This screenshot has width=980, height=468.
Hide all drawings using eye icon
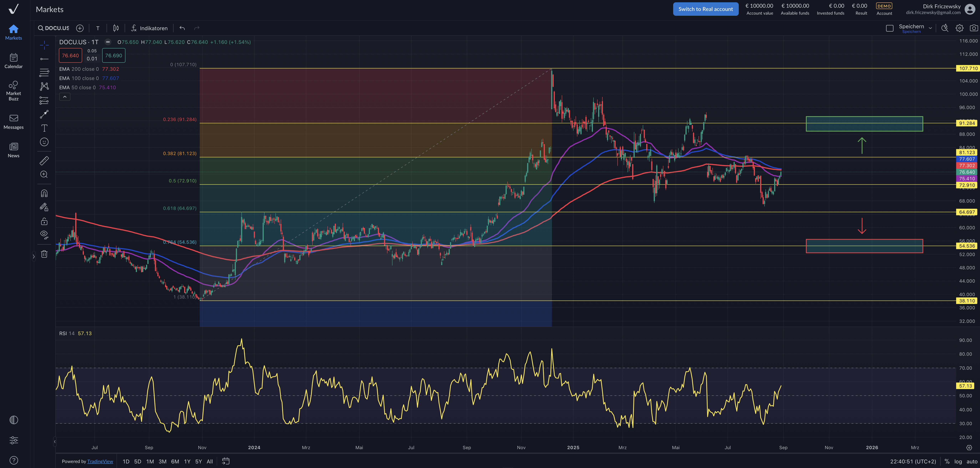click(x=44, y=235)
